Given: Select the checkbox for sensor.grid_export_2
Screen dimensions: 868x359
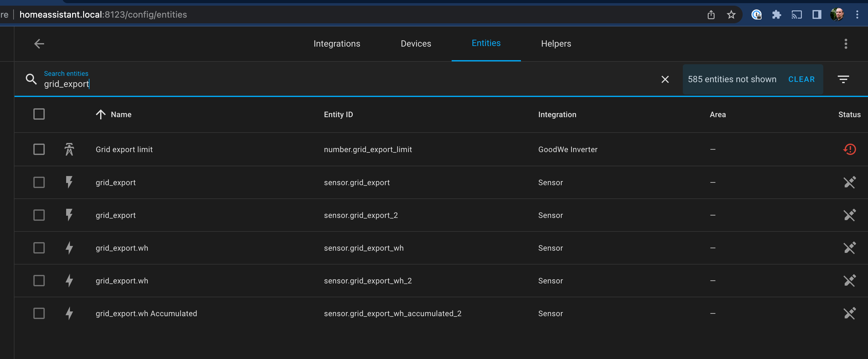Looking at the screenshot, I should click(x=39, y=215).
